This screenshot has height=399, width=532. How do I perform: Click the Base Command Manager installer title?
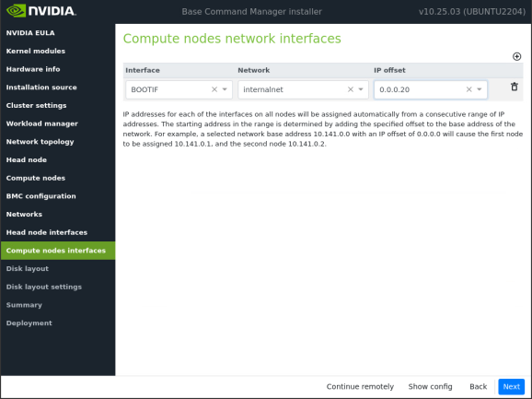point(252,12)
